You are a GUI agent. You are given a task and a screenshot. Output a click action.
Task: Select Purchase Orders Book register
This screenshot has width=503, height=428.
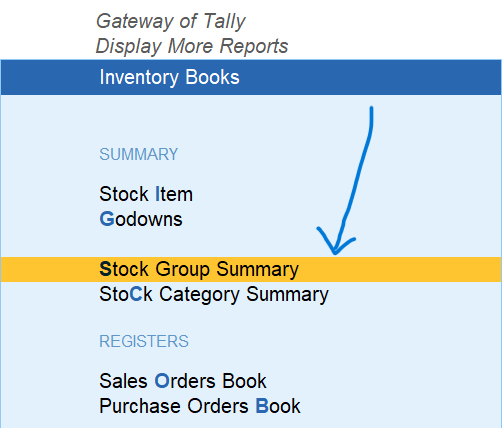(200, 406)
